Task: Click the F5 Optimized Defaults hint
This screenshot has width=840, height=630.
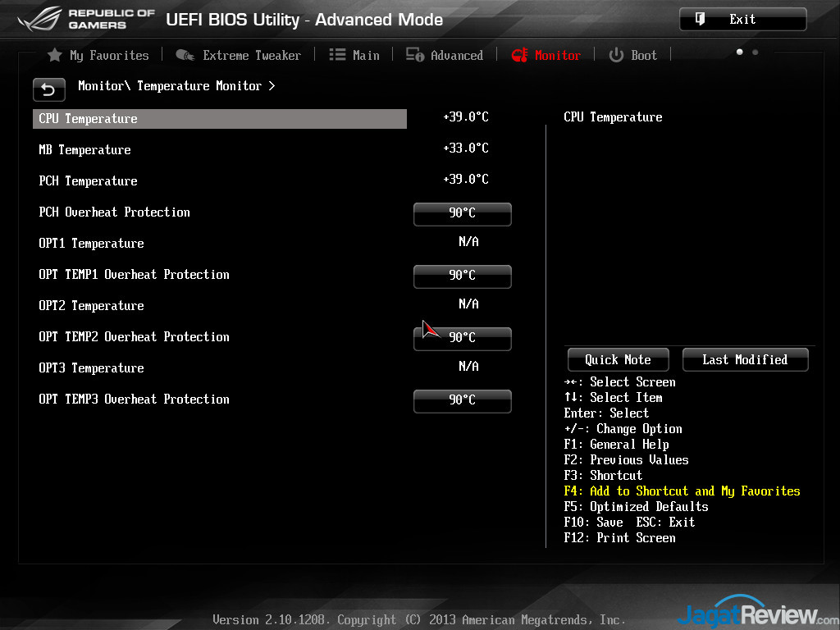Action: click(x=636, y=507)
